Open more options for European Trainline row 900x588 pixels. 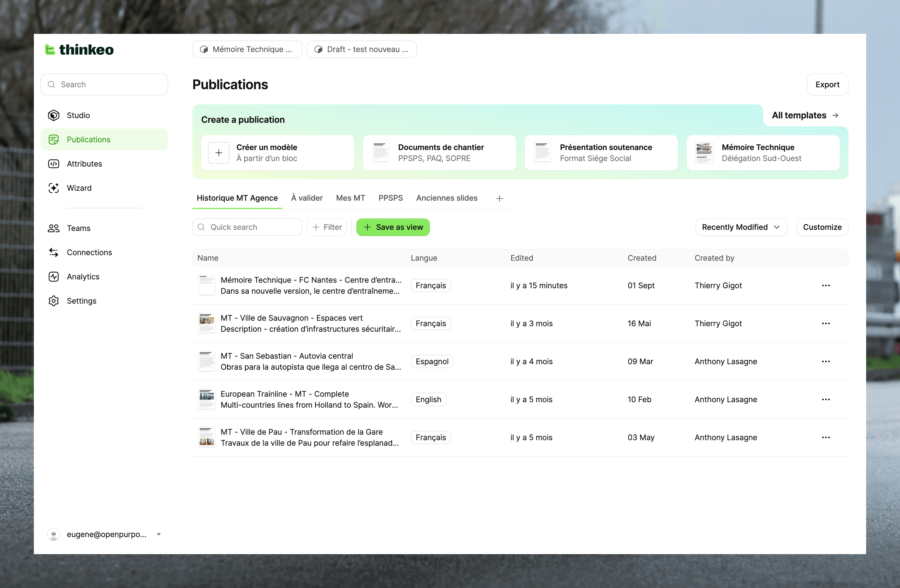coord(825,399)
